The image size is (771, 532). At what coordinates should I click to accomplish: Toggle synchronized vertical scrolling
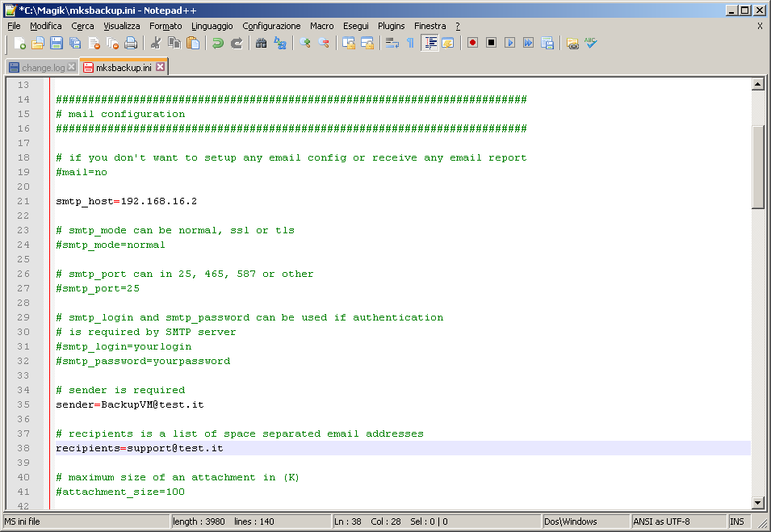tap(349, 44)
